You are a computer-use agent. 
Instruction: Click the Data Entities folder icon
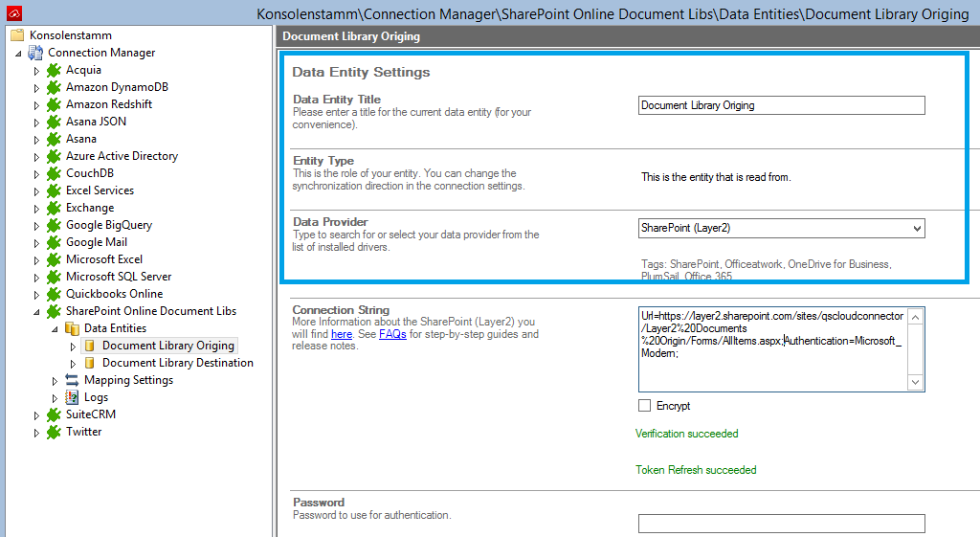click(x=72, y=328)
